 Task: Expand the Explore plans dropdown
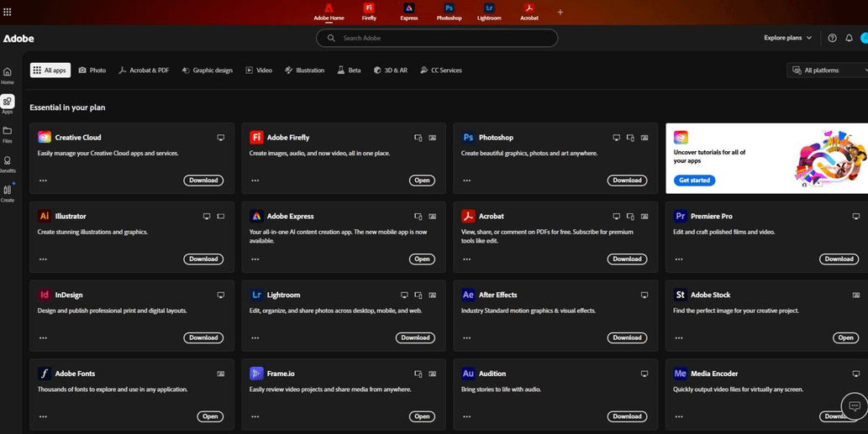[x=787, y=38]
